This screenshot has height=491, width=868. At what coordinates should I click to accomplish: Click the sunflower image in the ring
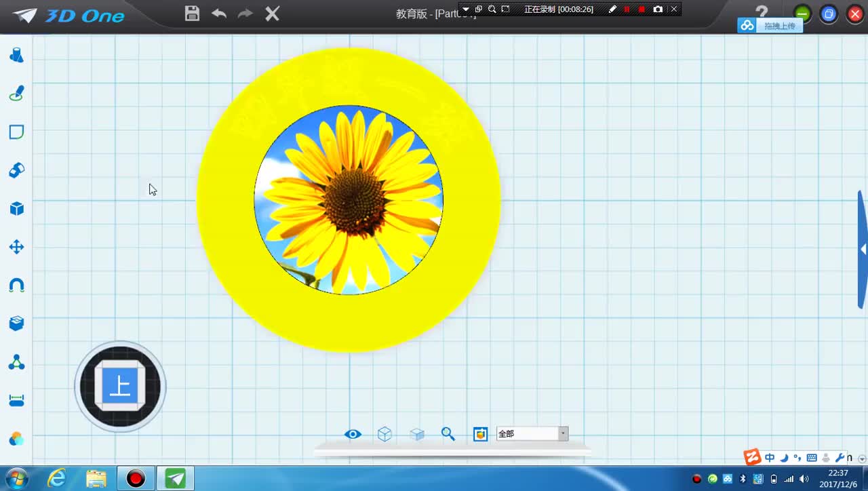point(349,200)
